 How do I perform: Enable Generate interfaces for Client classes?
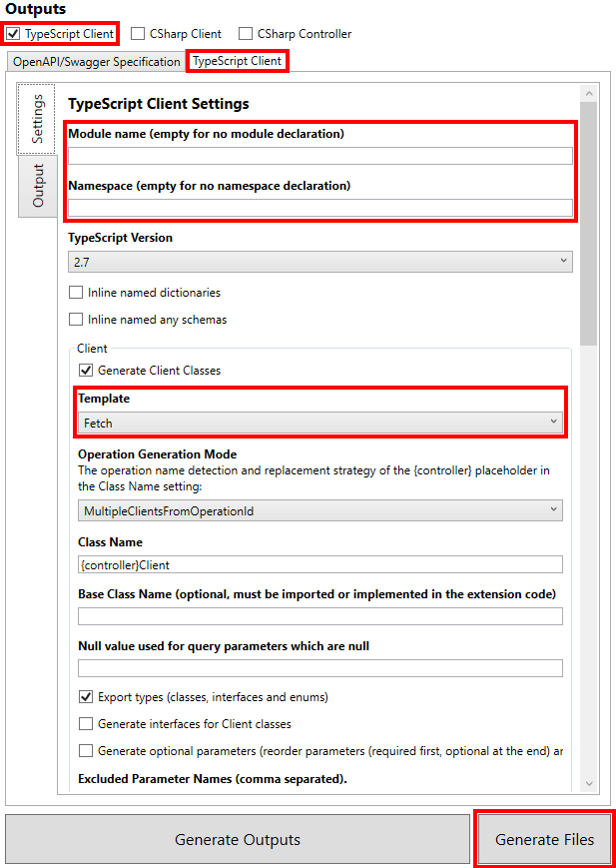tap(86, 723)
